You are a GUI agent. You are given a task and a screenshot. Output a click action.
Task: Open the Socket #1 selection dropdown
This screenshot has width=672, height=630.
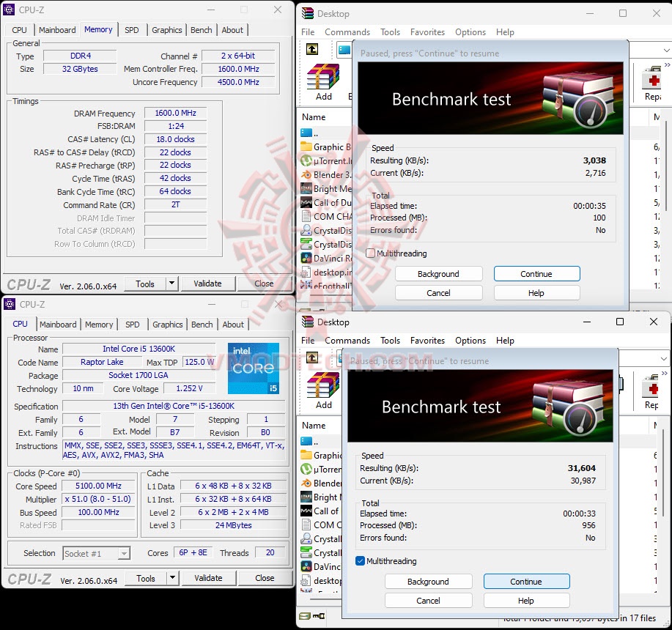124,553
